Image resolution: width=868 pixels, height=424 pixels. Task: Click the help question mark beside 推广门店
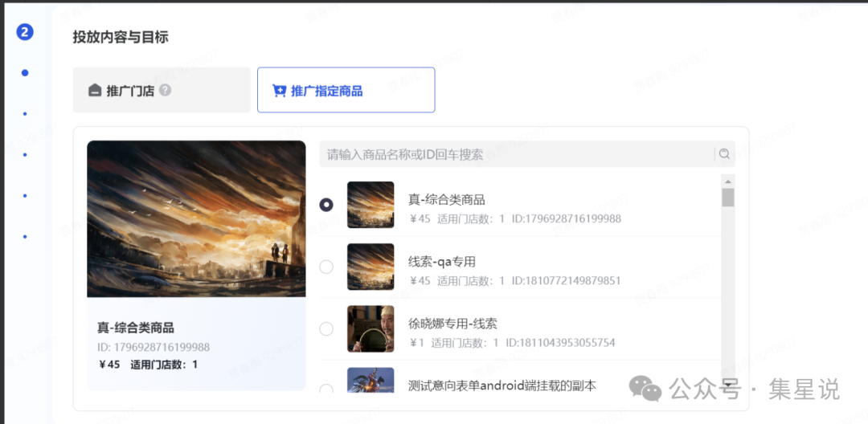pyautogui.click(x=165, y=90)
